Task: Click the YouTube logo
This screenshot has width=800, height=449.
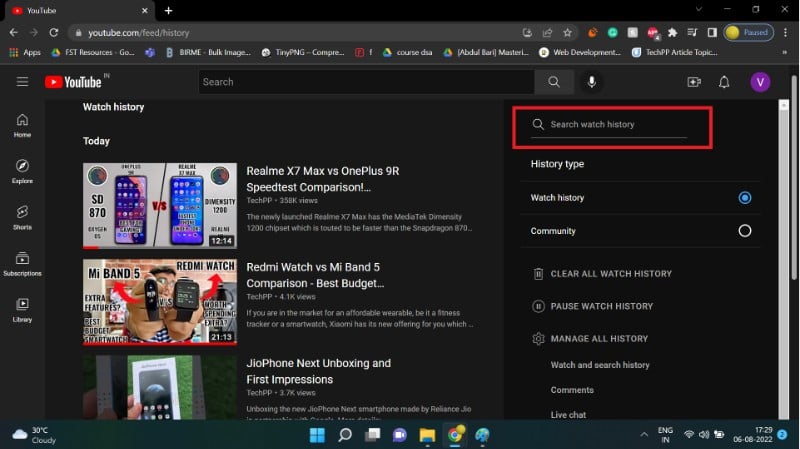Action: click(73, 82)
